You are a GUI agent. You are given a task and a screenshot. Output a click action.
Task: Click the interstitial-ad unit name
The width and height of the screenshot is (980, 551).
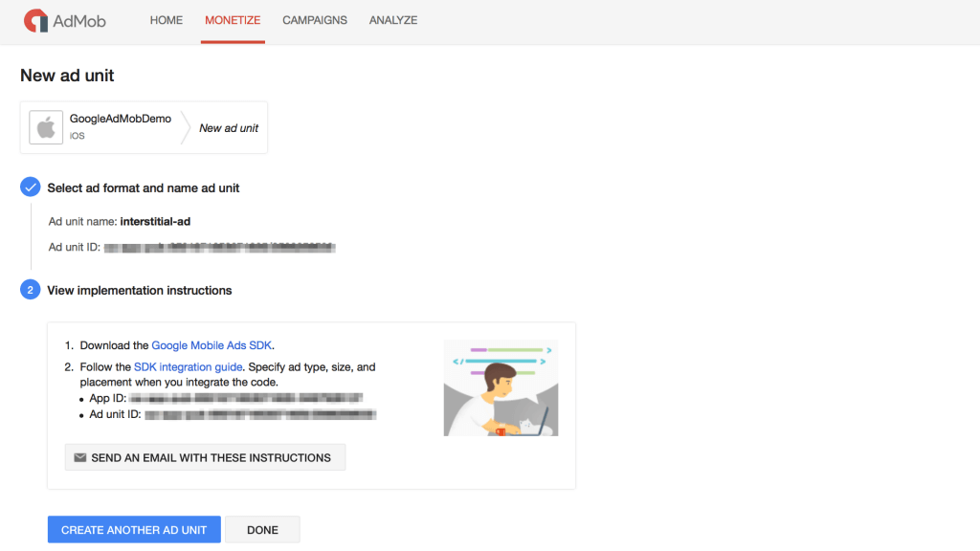155,221
